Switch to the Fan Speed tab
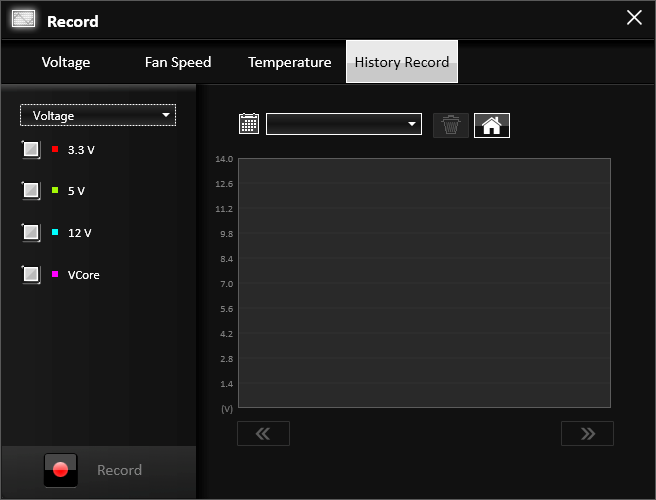 tap(178, 62)
